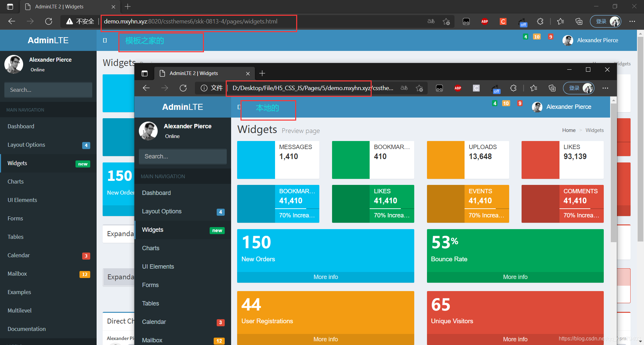Select Dashboard in front window sidebar
Viewport: 644px width, 345px height.
(183, 193)
